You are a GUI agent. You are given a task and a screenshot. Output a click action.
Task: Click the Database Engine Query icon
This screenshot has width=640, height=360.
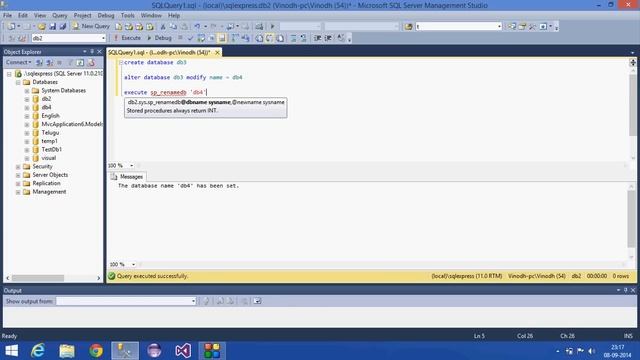118,27
